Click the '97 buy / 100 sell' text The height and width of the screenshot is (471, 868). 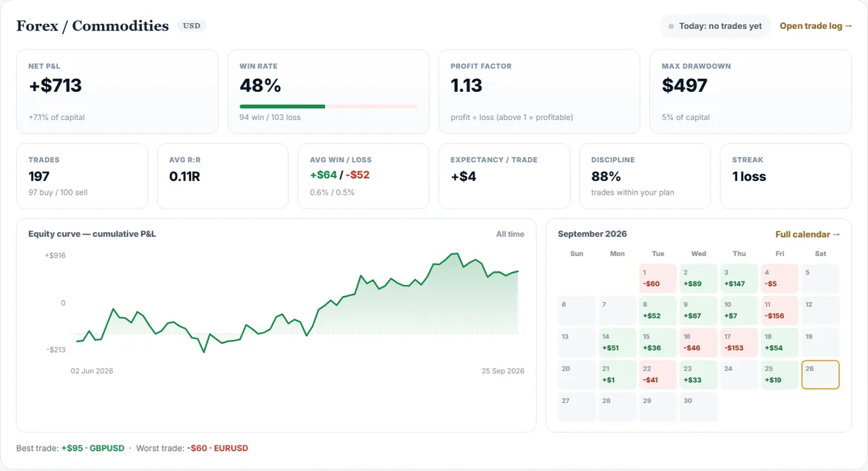pyautogui.click(x=58, y=192)
